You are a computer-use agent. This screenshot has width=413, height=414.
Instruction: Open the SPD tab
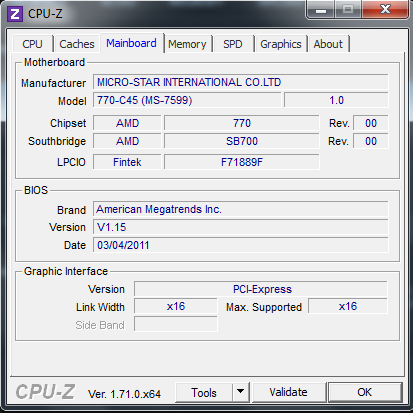click(x=233, y=44)
